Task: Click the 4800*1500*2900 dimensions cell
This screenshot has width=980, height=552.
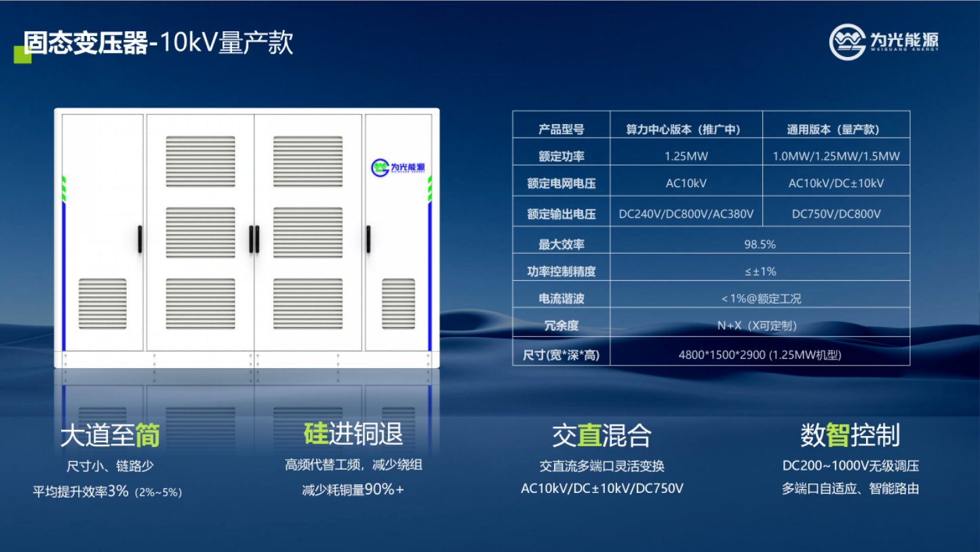Action: [x=760, y=355]
